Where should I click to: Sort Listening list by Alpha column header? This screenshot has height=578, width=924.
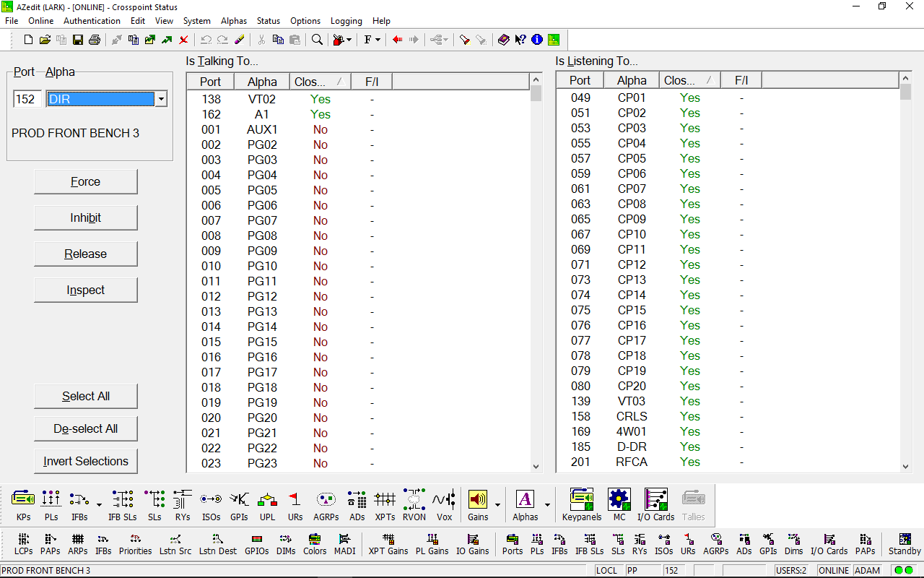point(632,80)
